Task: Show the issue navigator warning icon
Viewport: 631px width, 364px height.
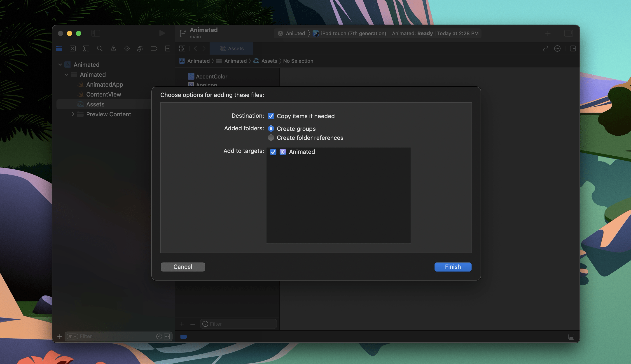Action: (x=113, y=48)
